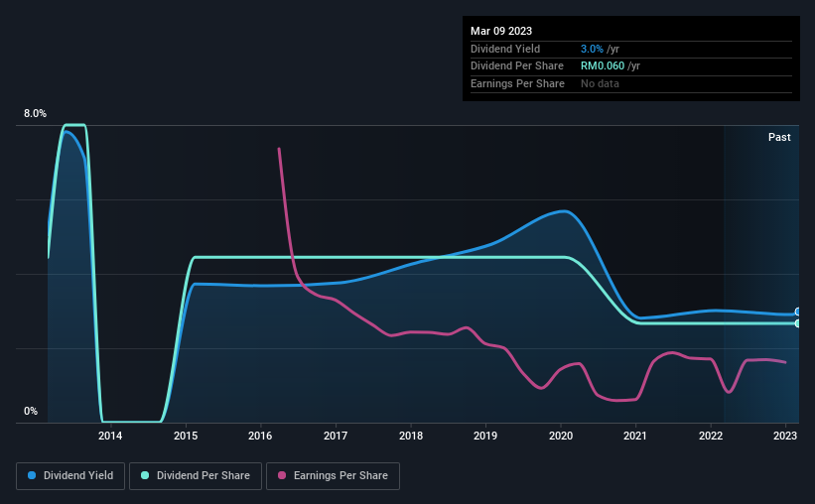815x504 pixels.
Task: Click the Mar 09 2023 tooltip date header
Action: [x=500, y=31]
